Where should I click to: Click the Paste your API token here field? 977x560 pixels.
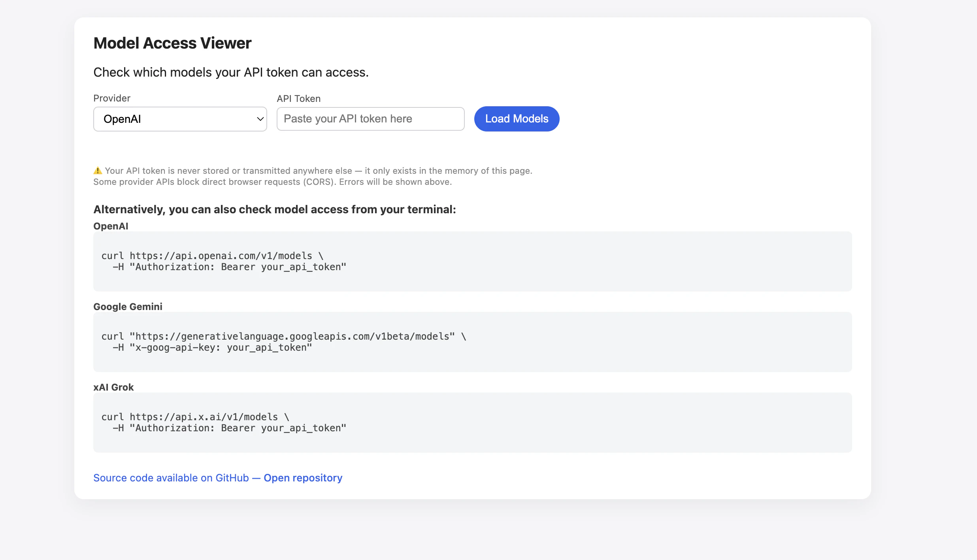click(x=370, y=119)
